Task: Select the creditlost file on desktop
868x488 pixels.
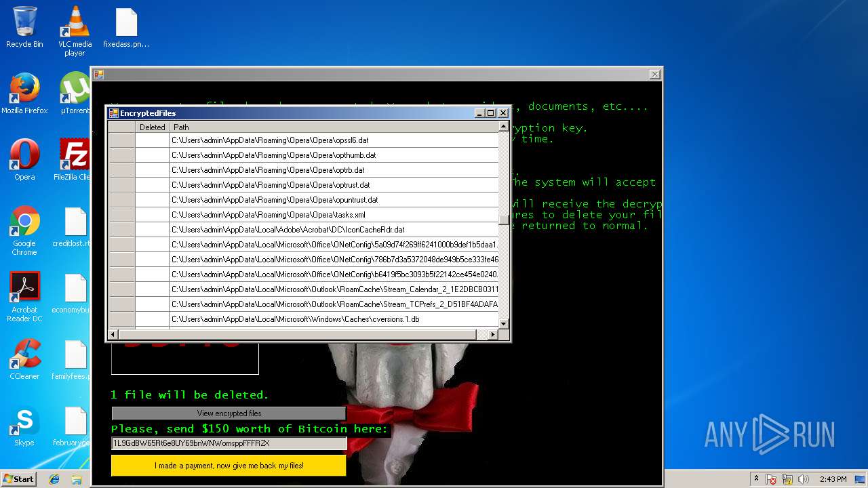Action: click(x=73, y=226)
